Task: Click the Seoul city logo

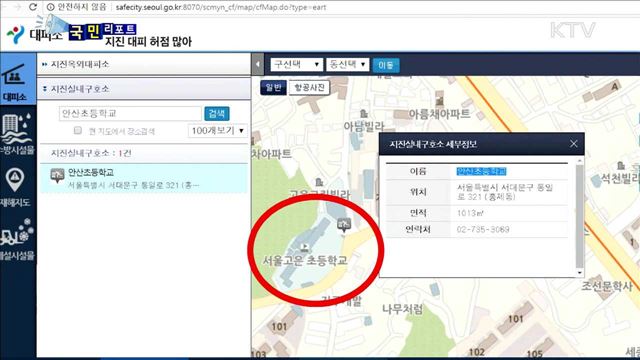Action: [x=15, y=35]
